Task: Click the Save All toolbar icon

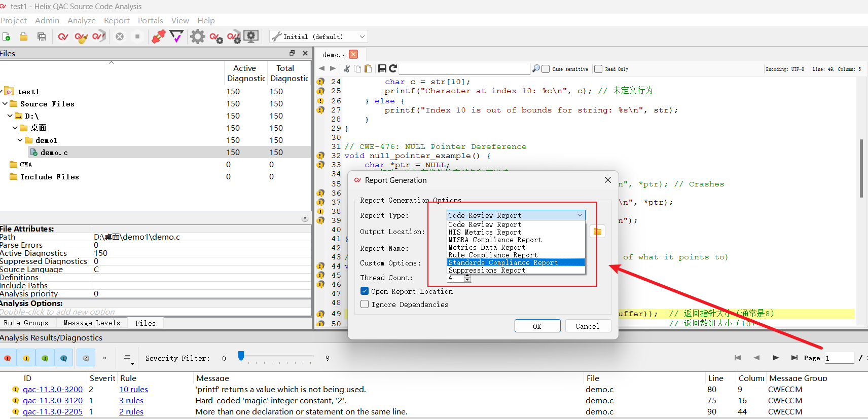Action: 42,36
